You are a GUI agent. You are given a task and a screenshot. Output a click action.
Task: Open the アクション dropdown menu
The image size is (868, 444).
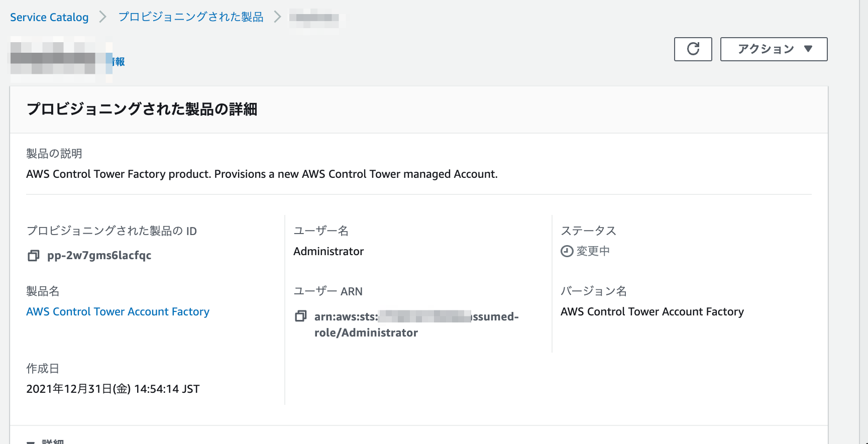[x=774, y=49]
